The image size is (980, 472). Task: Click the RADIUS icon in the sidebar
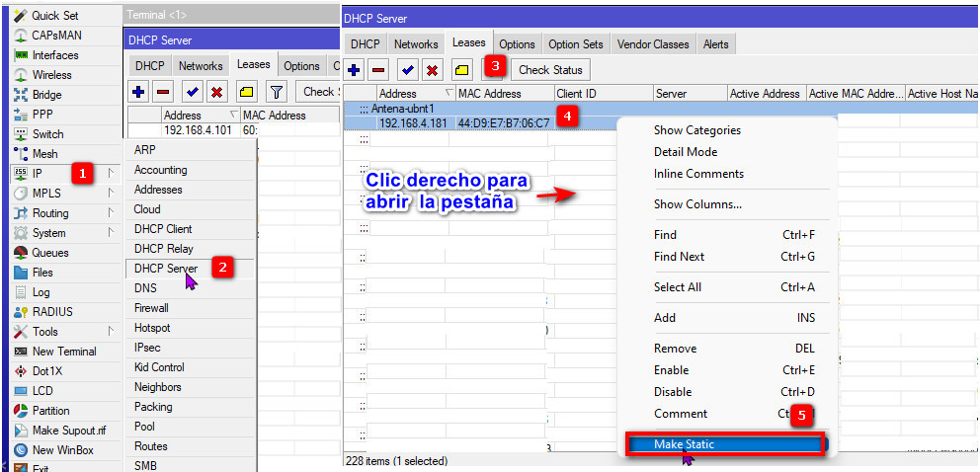point(20,312)
